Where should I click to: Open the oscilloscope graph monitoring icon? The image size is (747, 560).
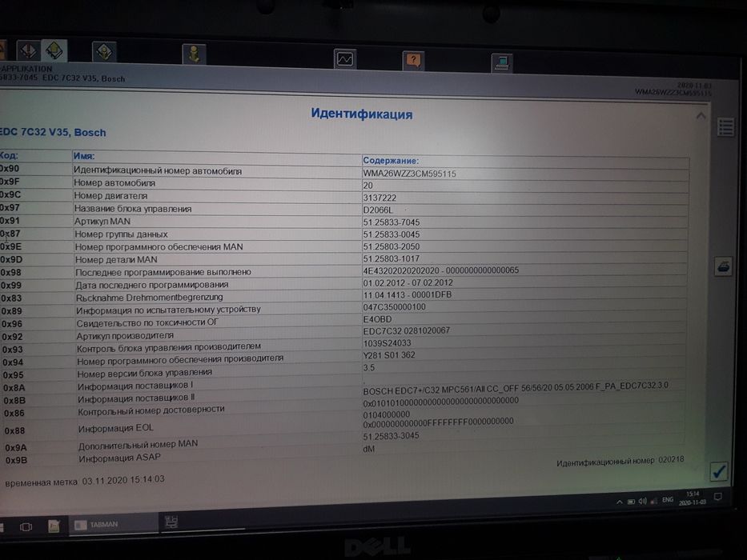[x=345, y=59]
